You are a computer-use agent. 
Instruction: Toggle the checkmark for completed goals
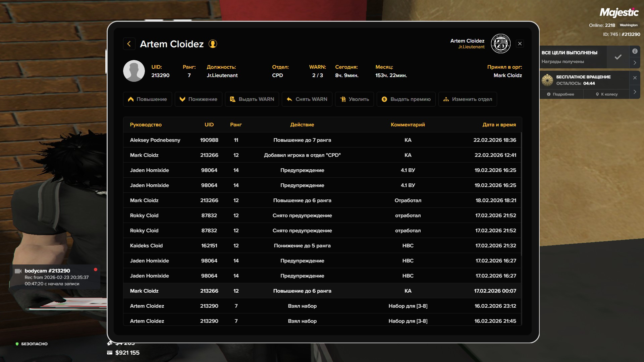(x=618, y=57)
